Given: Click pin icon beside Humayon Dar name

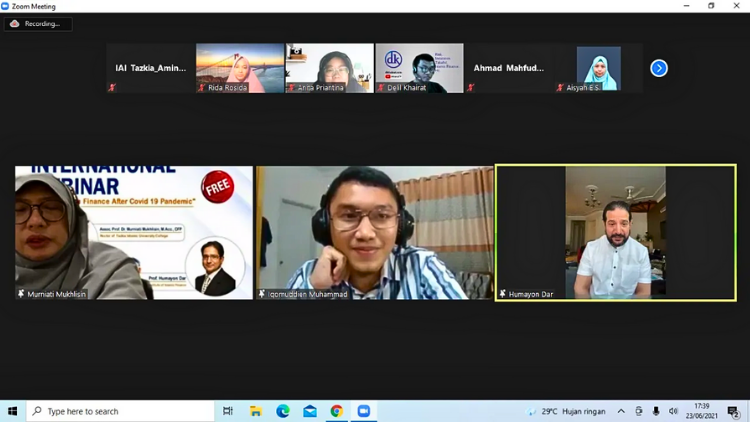Looking at the screenshot, I should [x=503, y=294].
